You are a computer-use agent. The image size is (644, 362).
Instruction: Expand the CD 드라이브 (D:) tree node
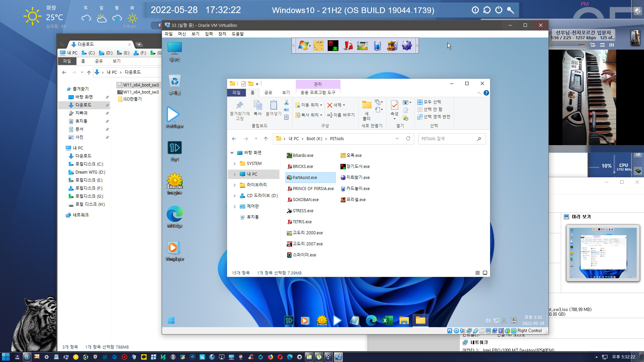tap(234, 196)
